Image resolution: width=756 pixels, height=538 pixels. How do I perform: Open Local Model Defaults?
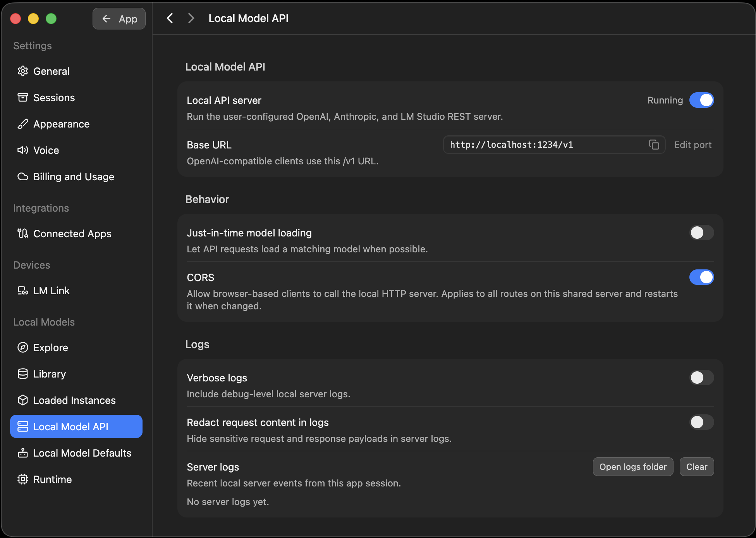(76, 453)
